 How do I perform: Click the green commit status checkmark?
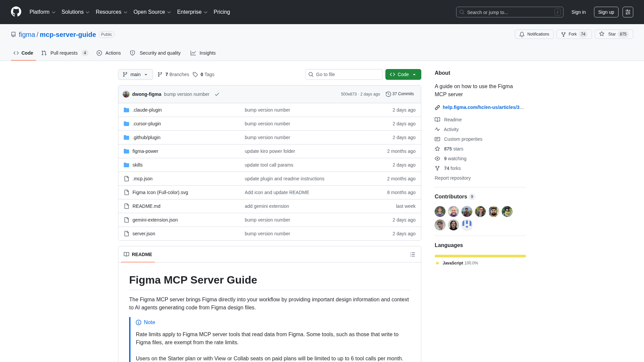217,94
